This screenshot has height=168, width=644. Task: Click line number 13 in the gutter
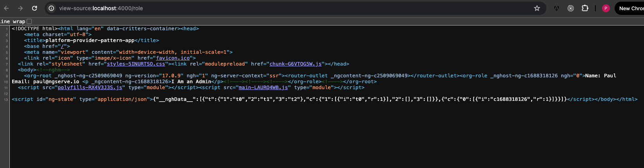6,100
